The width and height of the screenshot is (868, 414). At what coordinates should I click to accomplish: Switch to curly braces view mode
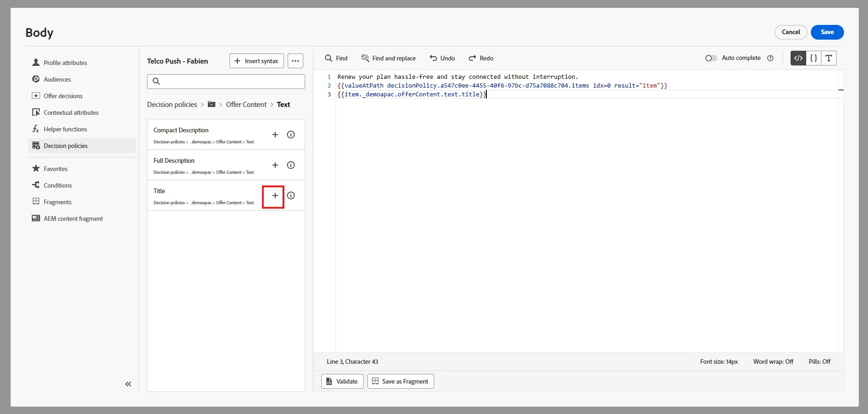[x=814, y=58]
